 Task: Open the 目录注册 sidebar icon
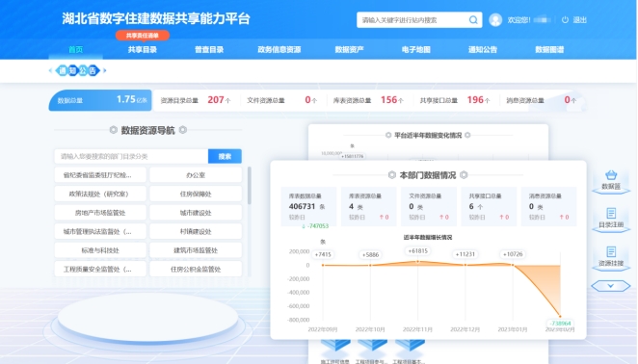[x=611, y=213]
